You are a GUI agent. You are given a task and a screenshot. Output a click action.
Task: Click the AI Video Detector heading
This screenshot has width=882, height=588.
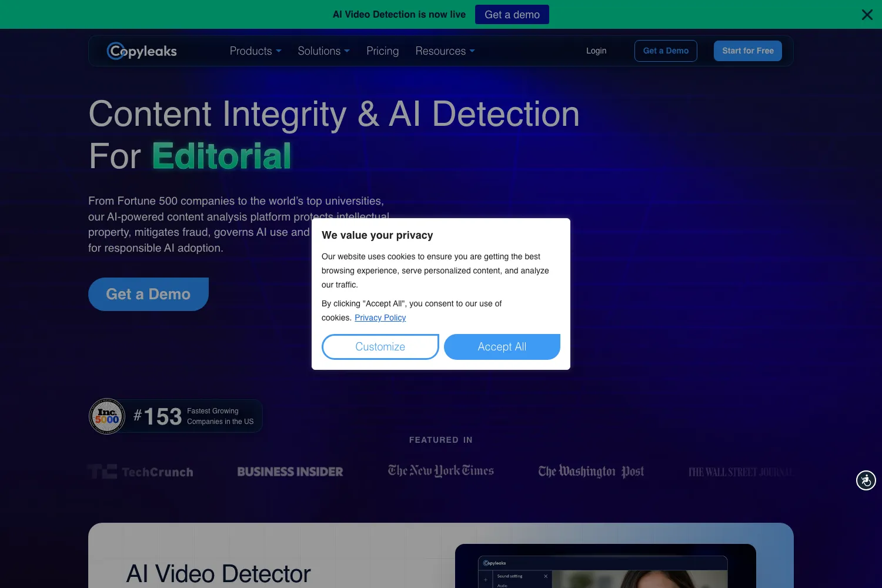pos(219,574)
